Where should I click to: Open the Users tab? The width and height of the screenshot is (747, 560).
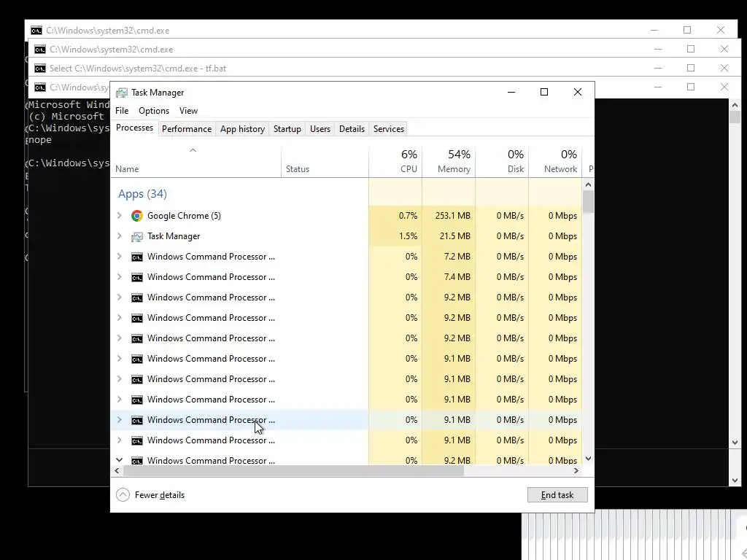tap(320, 129)
